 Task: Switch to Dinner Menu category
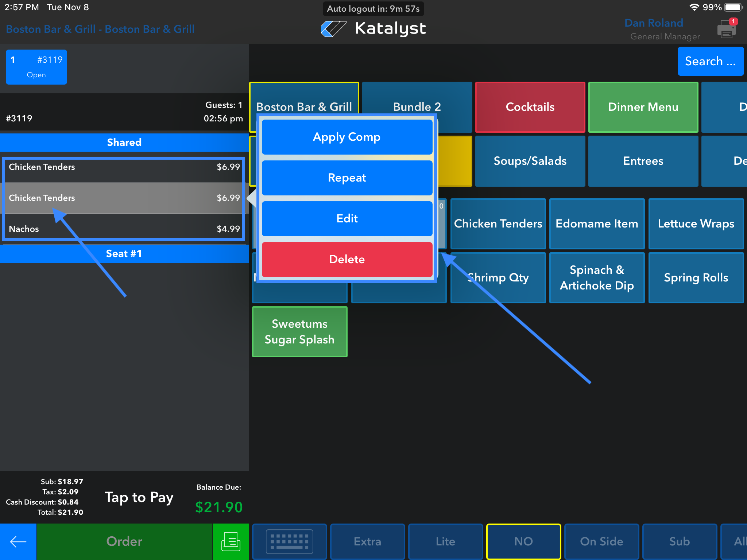[x=643, y=107]
